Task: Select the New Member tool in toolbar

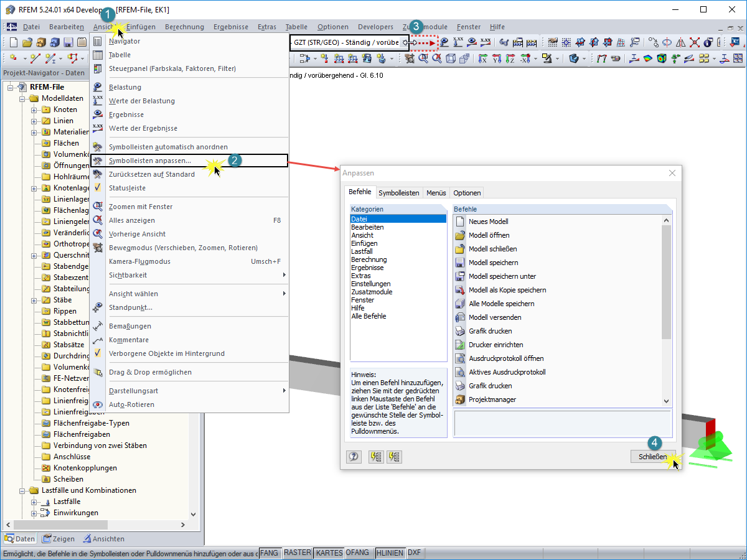Action: pos(50,58)
